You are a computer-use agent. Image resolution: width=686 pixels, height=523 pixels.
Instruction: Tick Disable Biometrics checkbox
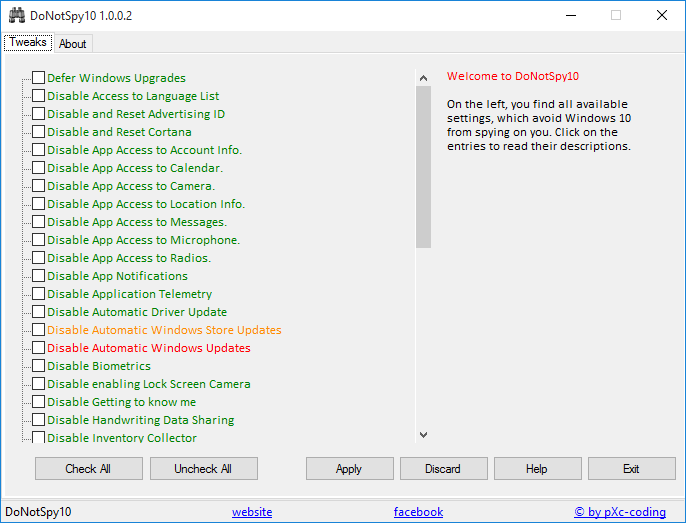click(x=38, y=366)
